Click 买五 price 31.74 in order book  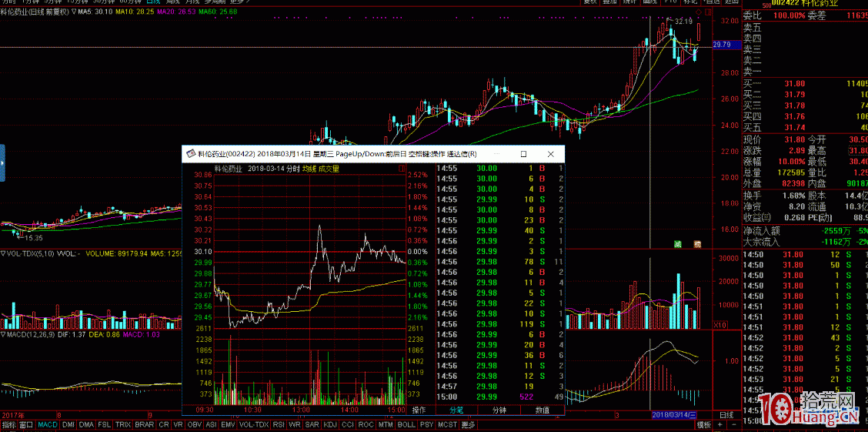pos(795,127)
